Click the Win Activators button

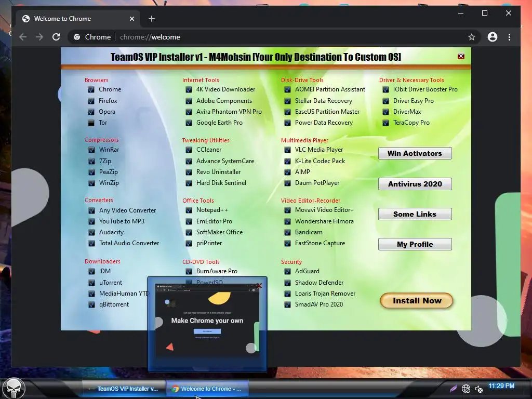coord(415,153)
